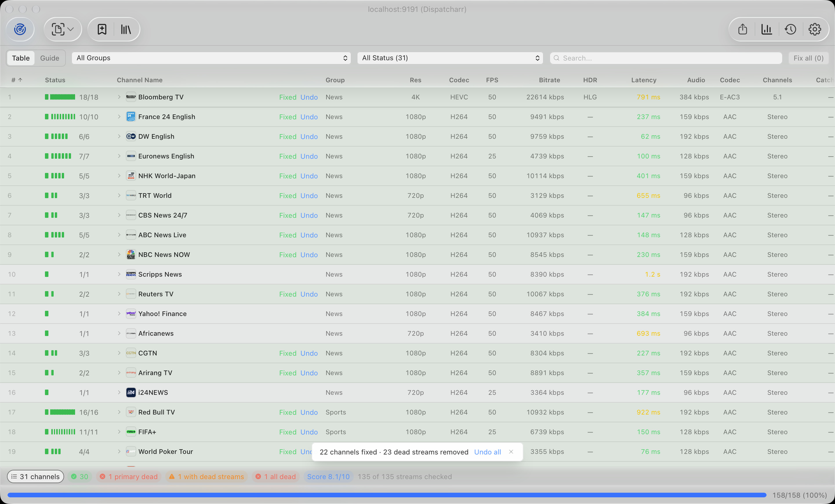Dismiss the channels fixed notification
The width and height of the screenshot is (835, 504).
click(x=511, y=452)
